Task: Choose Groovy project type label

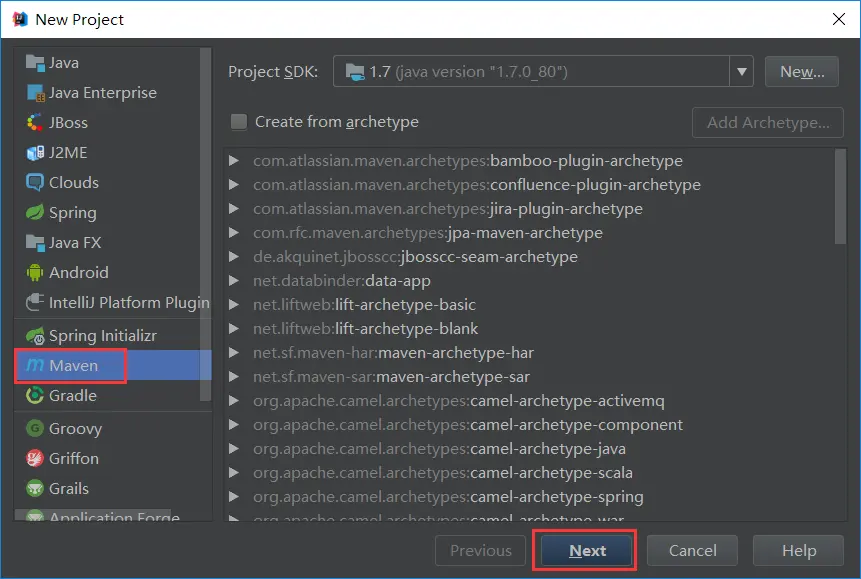Action: pos(75,428)
